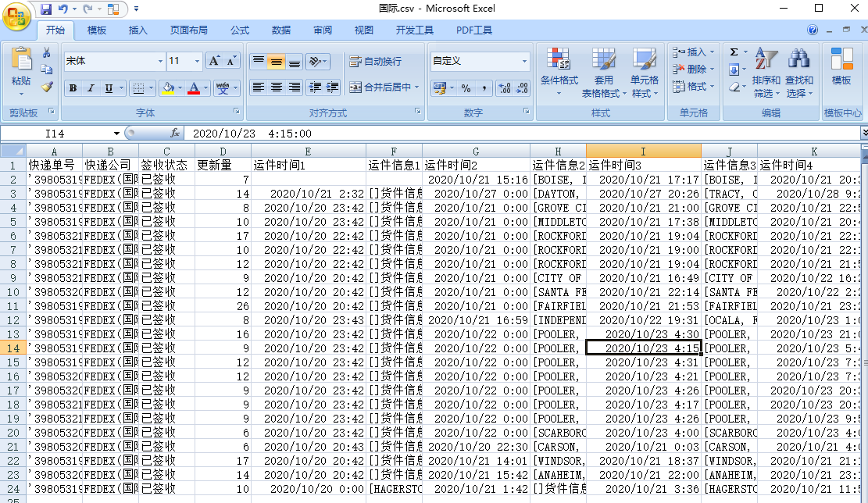
Task: Open the 模板 template center button
Action: tap(841, 66)
